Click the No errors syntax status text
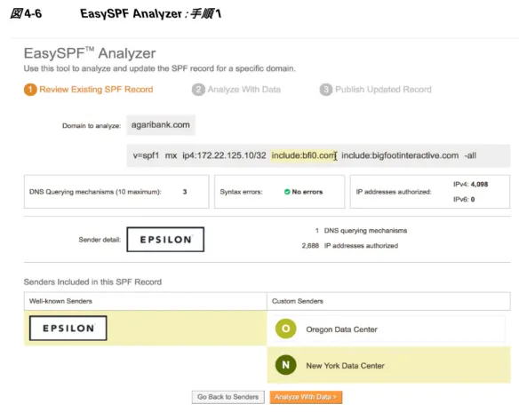 (307, 192)
